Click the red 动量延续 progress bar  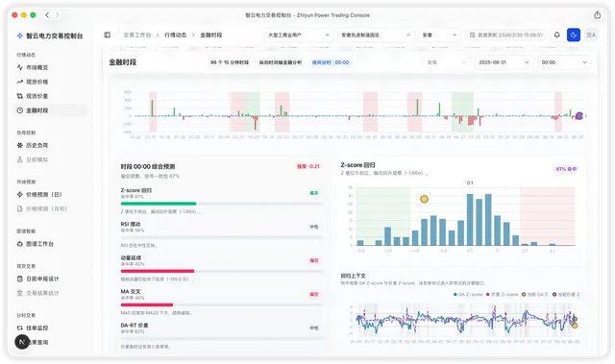158,271
